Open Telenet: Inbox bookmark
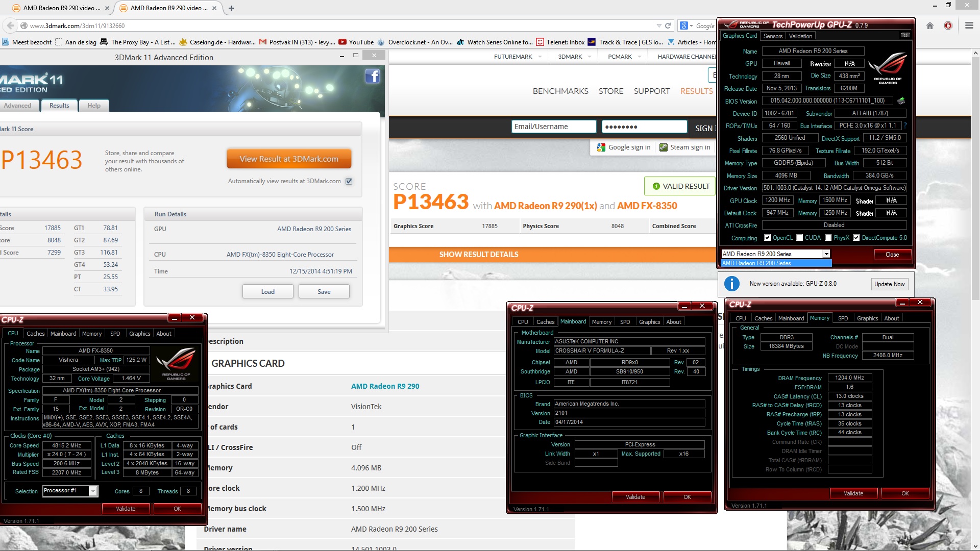This screenshot has width=980, height=551. pos(560,42)
